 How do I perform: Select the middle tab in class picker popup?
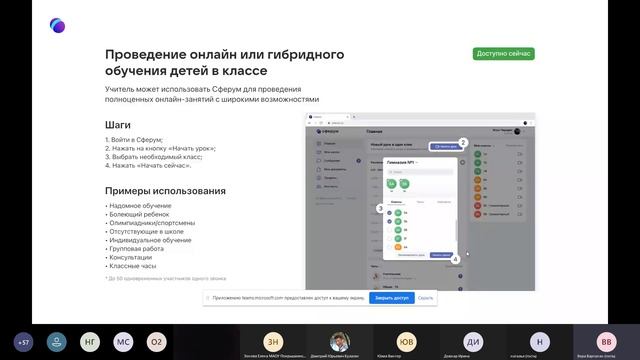[420, 202]
